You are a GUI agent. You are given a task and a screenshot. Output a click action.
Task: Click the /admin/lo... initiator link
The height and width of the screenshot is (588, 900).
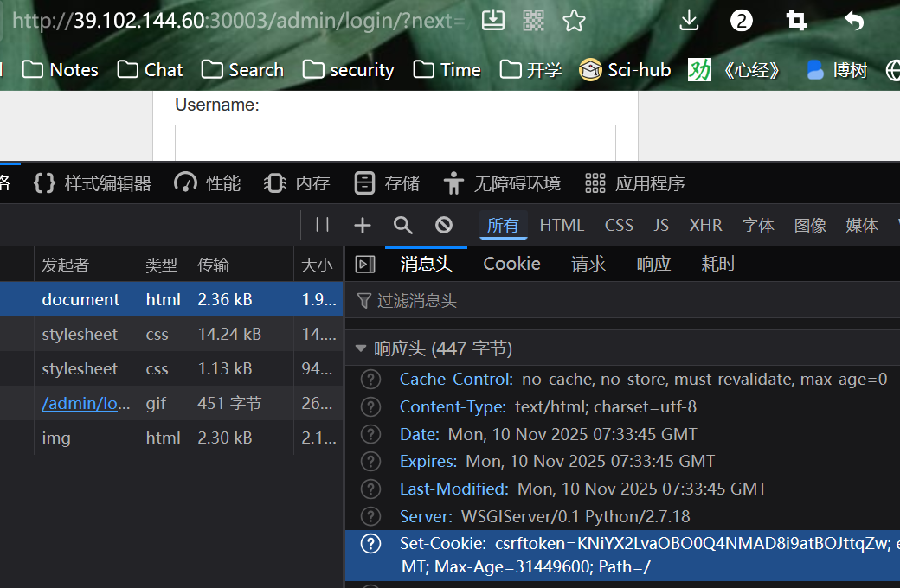coord(80,403)
